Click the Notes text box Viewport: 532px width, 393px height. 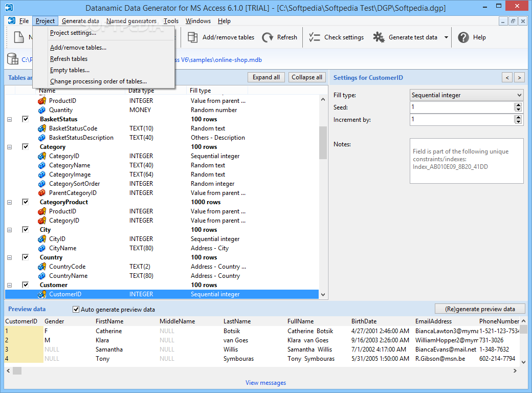pos(467,161)
